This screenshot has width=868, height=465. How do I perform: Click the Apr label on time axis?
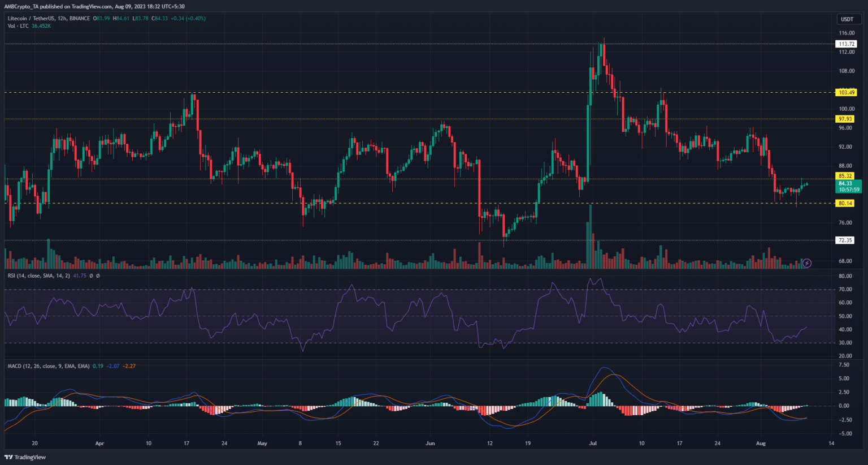(x=100, y=444)
